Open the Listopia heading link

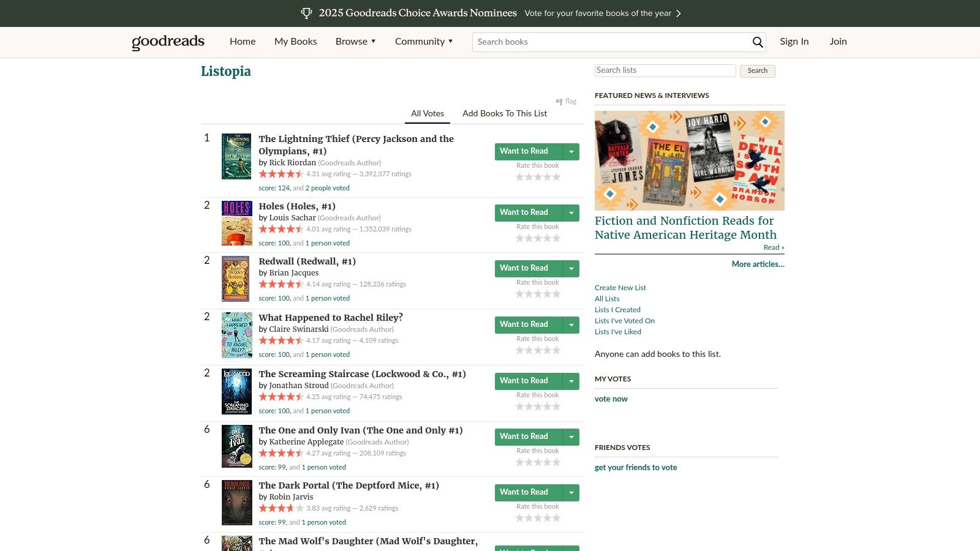225,72
